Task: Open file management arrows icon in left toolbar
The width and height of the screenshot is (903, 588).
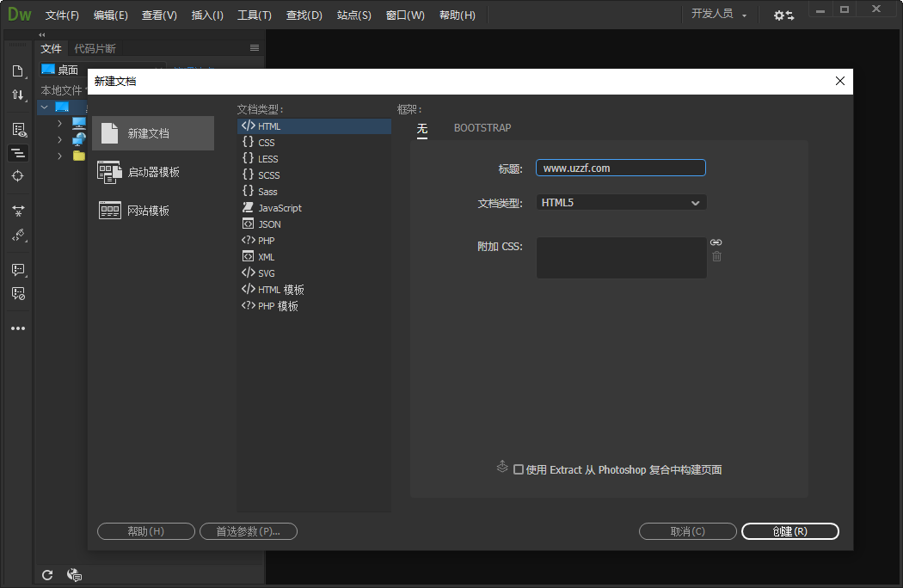Action: 18,95
